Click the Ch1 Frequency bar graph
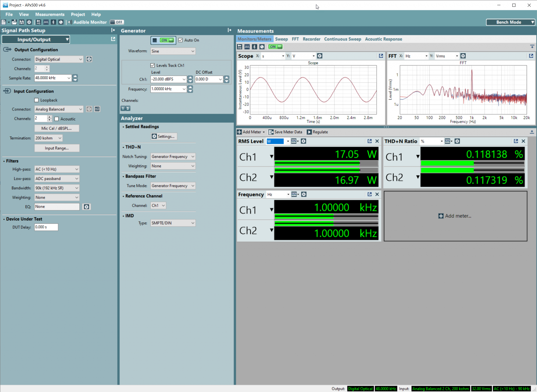Image resolution: width=537 pixels, height=392 pixels. (x=326, y=216)
